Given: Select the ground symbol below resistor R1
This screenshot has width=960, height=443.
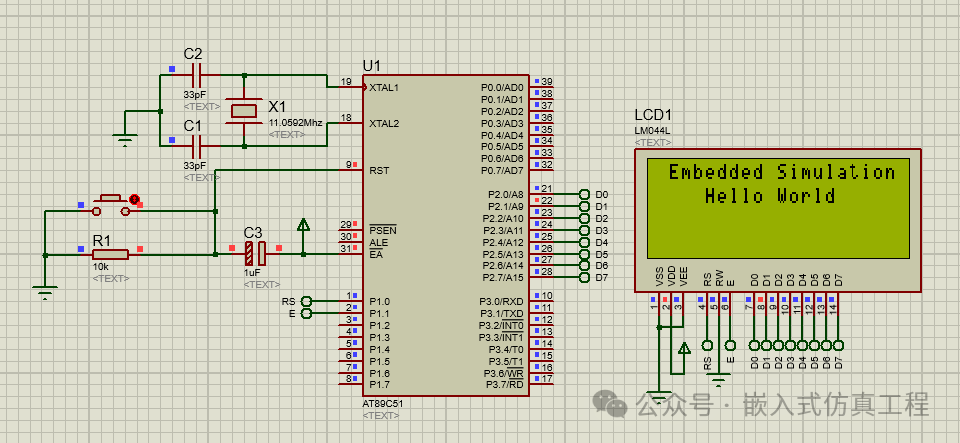Looking at the screenshot, I should pos(44,291).
